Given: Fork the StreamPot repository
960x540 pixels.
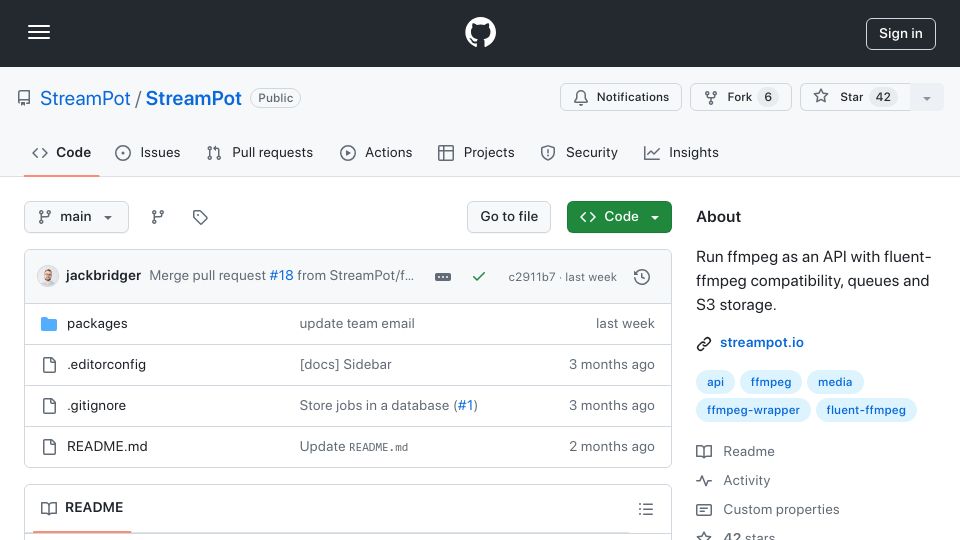Looking at the screenshot, I should (x=740, y=97).
